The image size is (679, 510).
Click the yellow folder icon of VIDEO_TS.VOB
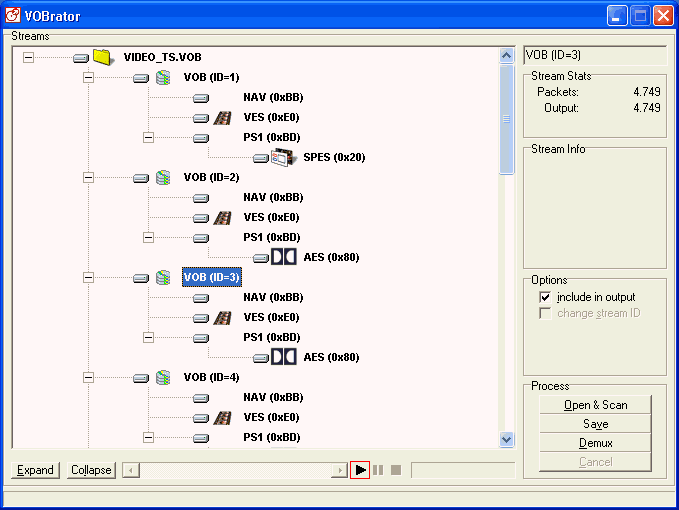pos(103,57)
